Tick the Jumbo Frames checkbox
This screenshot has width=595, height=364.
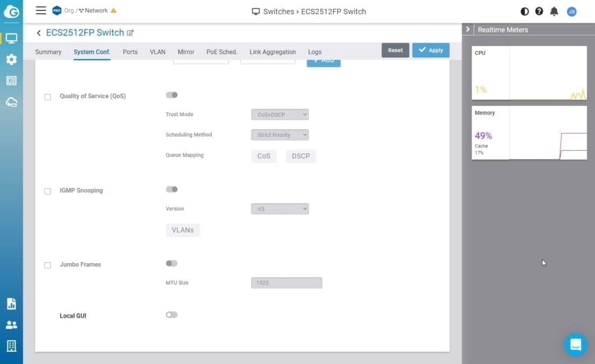click(48, 265)
